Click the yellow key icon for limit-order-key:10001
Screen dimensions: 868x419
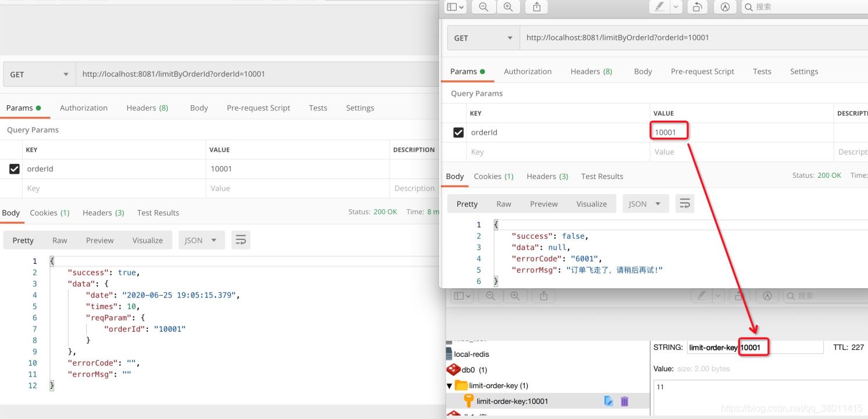[468, 400]
